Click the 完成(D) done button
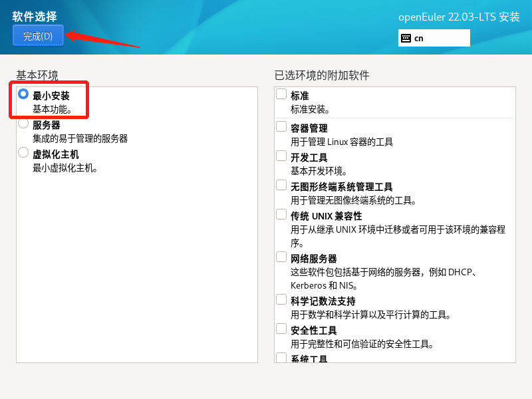 point(38,35)
